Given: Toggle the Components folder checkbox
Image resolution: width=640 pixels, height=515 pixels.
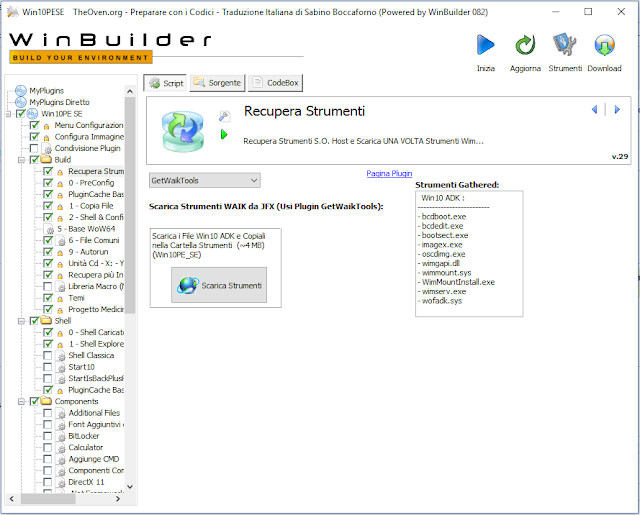Looking at the screenshot, I should [34, 401].
